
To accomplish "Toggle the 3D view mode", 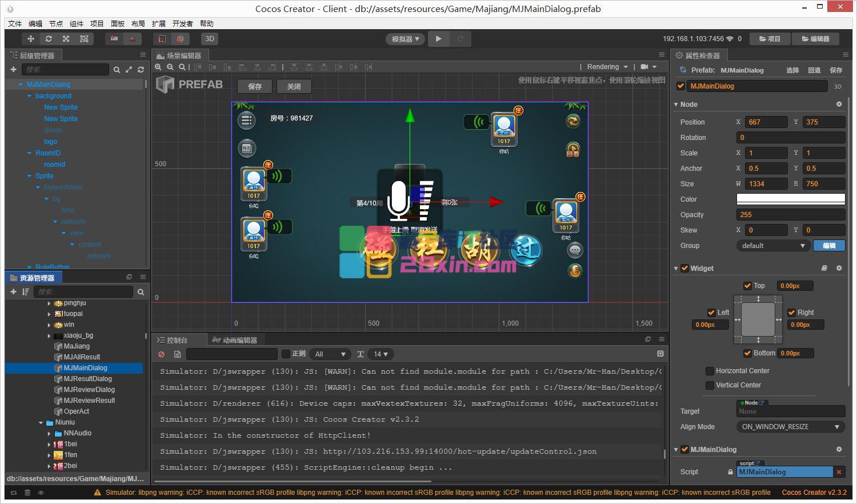I will pos(210,39).
